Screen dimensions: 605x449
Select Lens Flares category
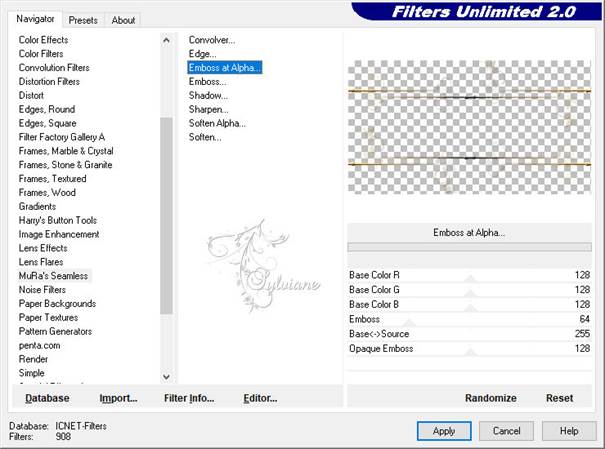[x=41, y=262]
